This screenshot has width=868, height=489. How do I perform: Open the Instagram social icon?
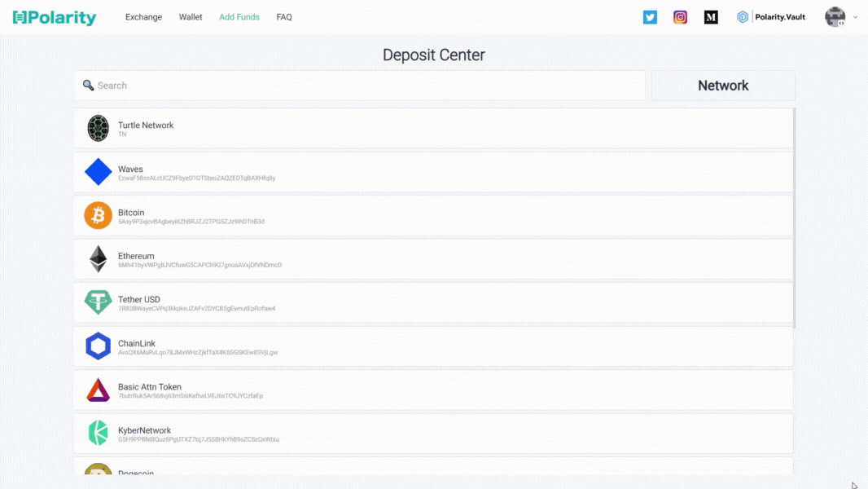pyautogui.click(x=681, y=17)
